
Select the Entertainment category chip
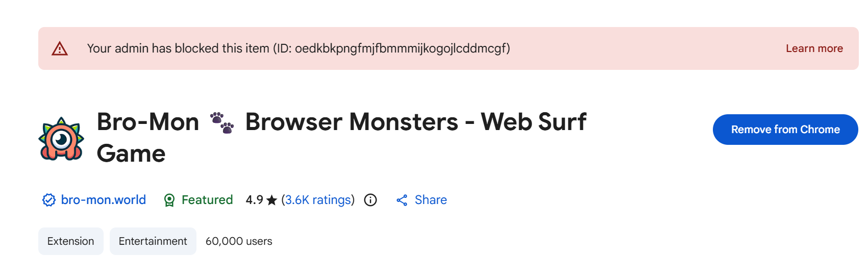click(153, 241)
